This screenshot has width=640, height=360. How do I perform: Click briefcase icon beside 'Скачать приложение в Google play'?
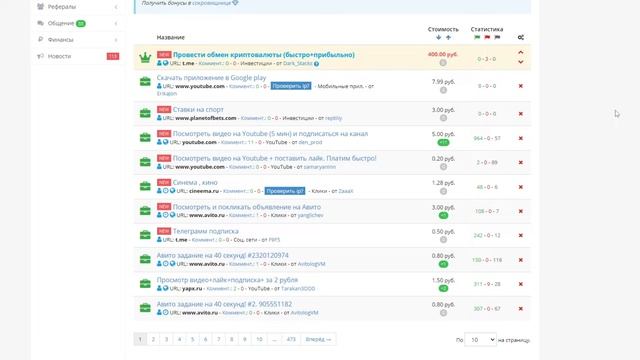(x=145, y=82)
